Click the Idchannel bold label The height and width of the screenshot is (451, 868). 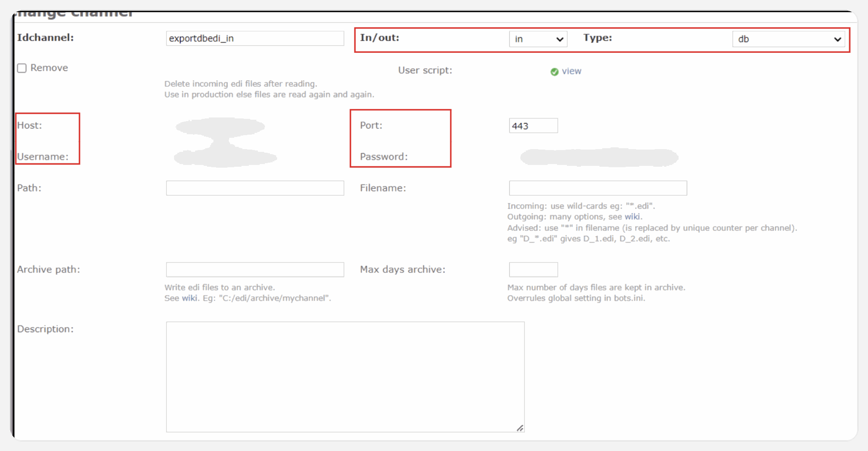(x=45, y=38)
